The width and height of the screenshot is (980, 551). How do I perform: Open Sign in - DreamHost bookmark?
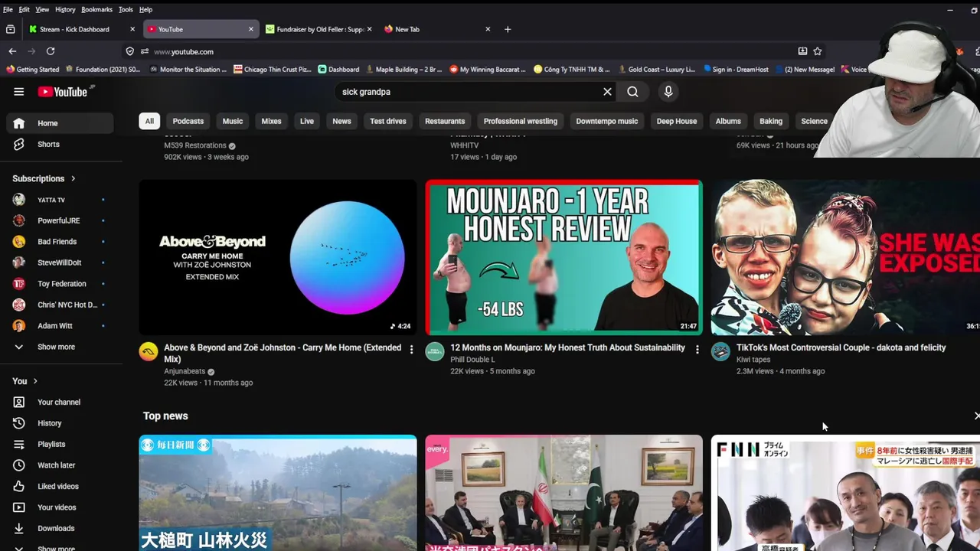[x=736, y=69]
